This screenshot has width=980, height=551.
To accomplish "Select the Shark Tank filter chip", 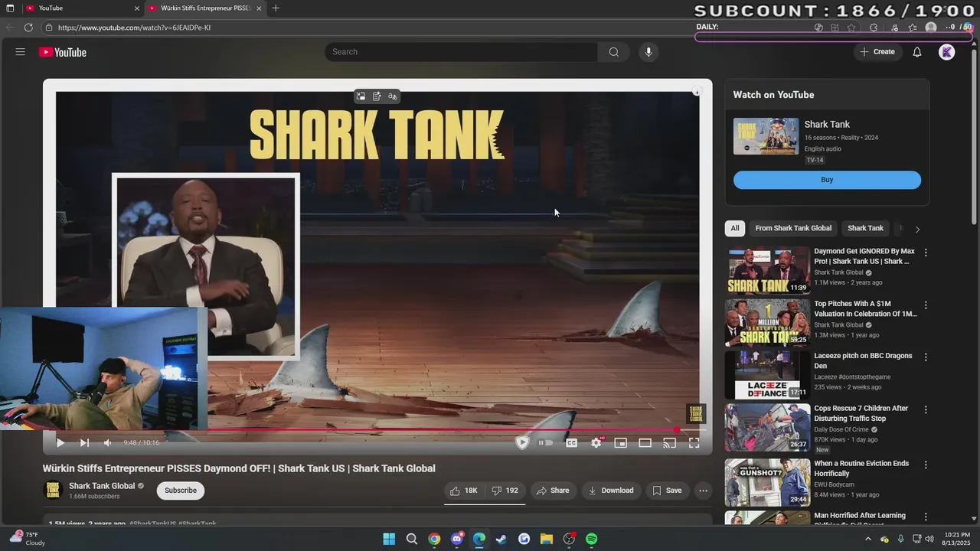I will point(865,228).
